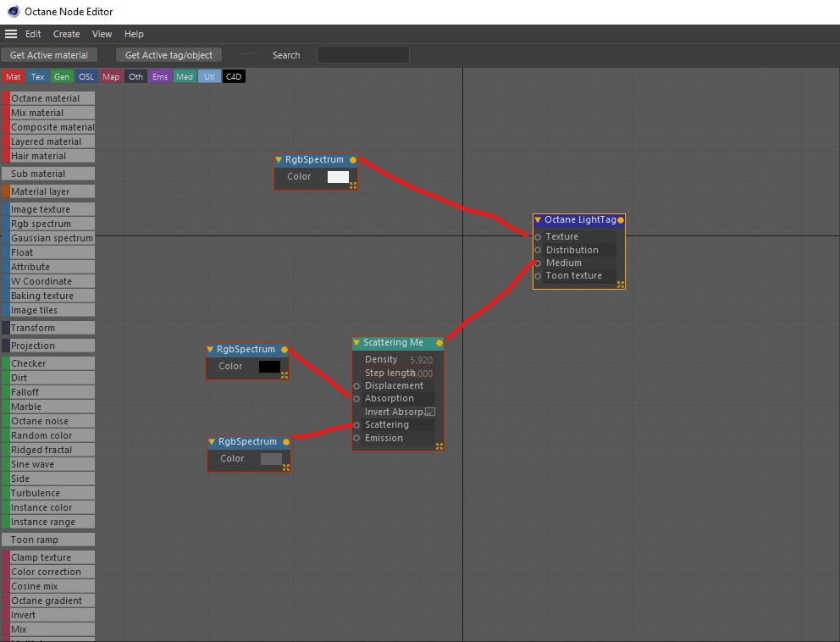Screen dimensions: 840x642
Task: Click the Absorption input port on Scattering Medium
Action: 356,399
